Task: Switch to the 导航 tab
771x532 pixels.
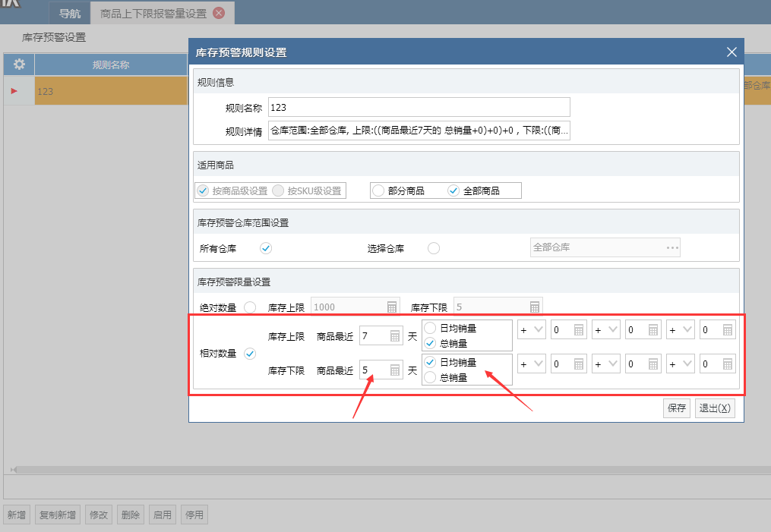Action: tap(70, 13)
